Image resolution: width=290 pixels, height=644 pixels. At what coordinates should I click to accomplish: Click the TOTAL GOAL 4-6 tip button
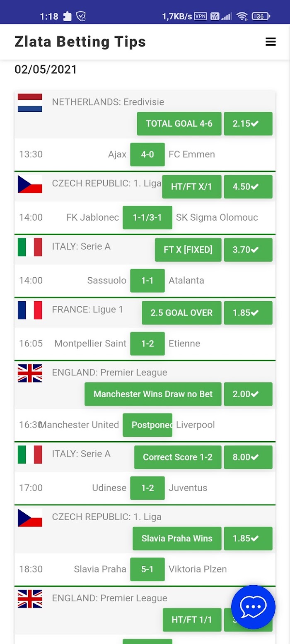coord(179,123)
